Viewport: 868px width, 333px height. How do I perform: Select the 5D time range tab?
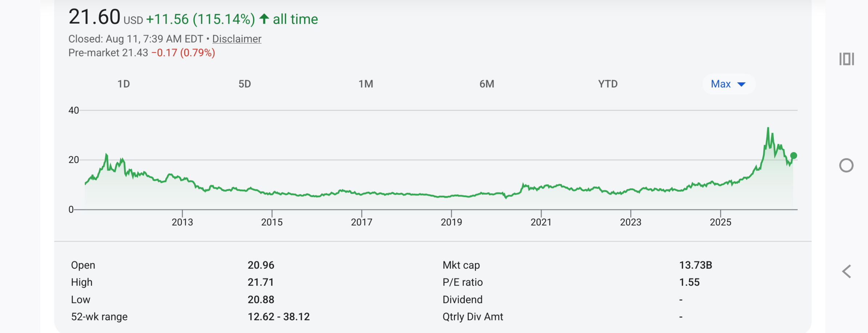point(245,84)
